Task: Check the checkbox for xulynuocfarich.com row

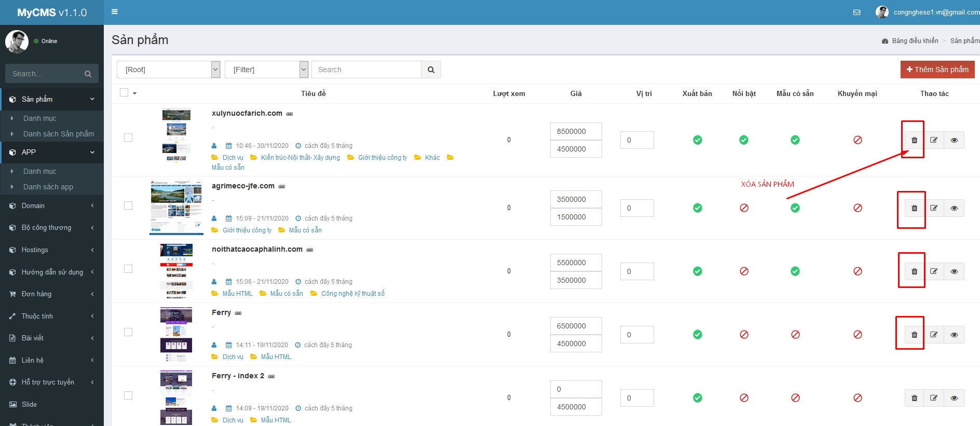Action: (x=128, y=138)
